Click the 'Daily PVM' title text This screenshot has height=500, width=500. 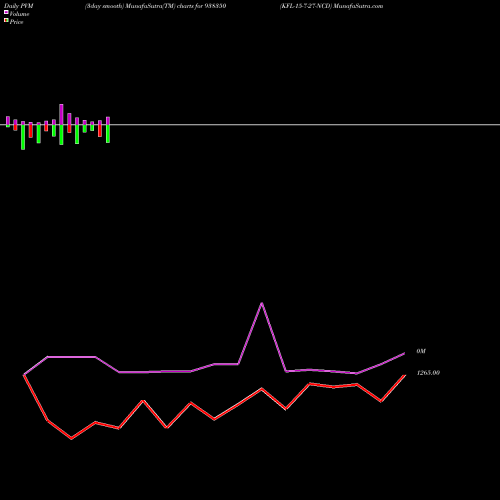(19, 6)
